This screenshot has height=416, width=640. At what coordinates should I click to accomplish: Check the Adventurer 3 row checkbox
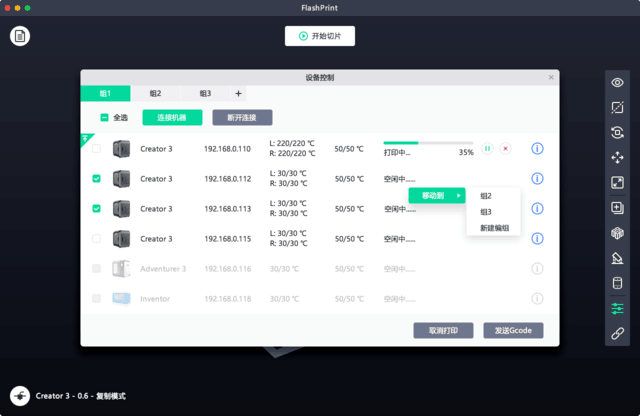(x=96, y=269)
